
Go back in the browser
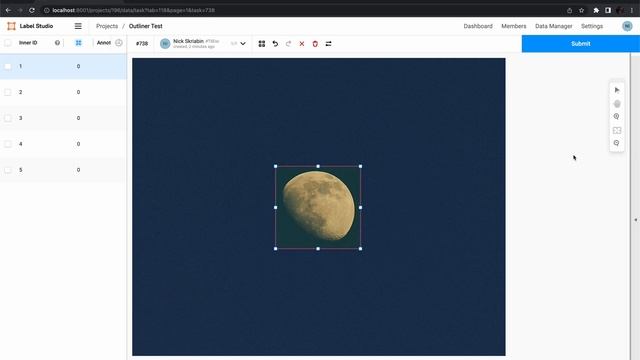pyautogui.click(x=8, y=10)
